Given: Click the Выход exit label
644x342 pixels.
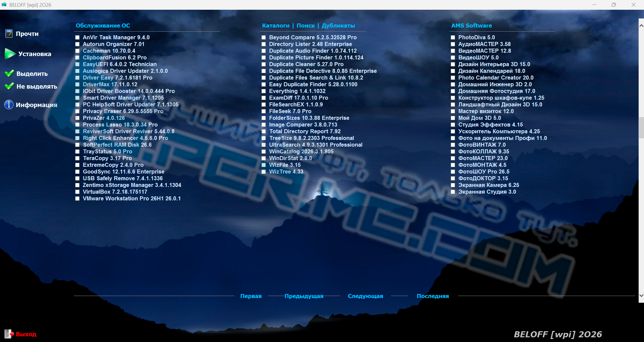Looking at the screenshot, I should [x=26, y=334].
